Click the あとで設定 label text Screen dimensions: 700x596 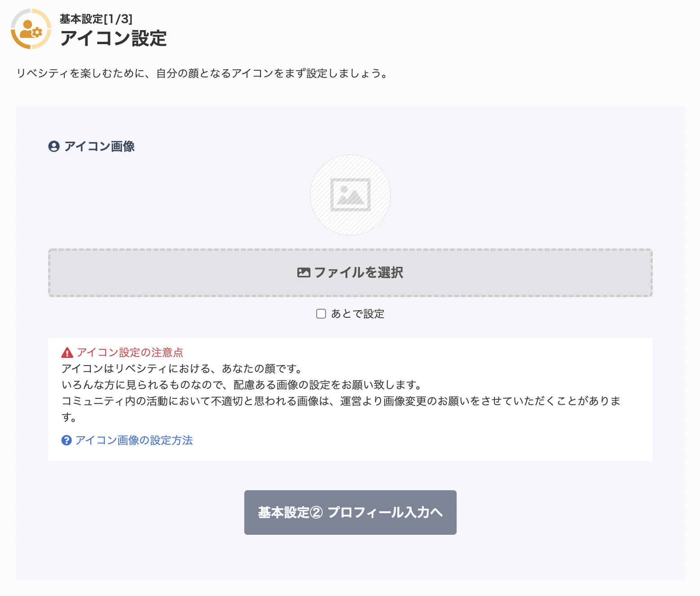pos(358,314)
